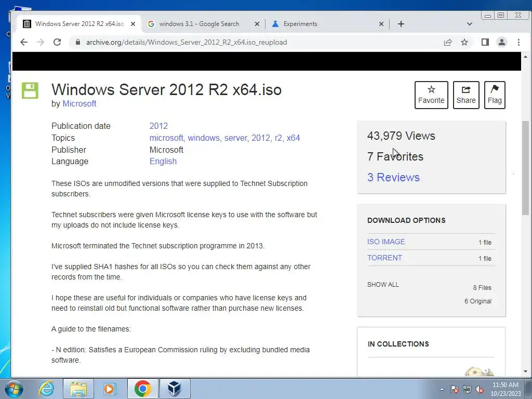Select the Windows Server 2012 R2 tab
This screenshot has height=399, width=532.
click(x=79, y=24)
